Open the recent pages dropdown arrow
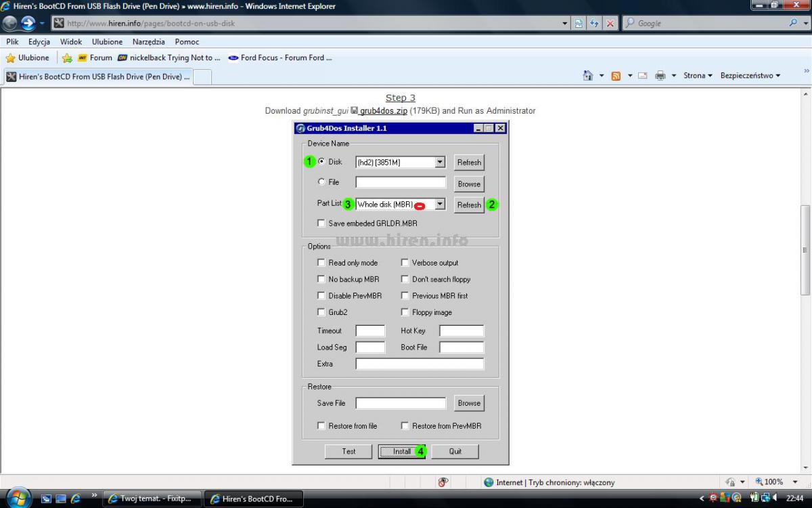 [43, 23]
